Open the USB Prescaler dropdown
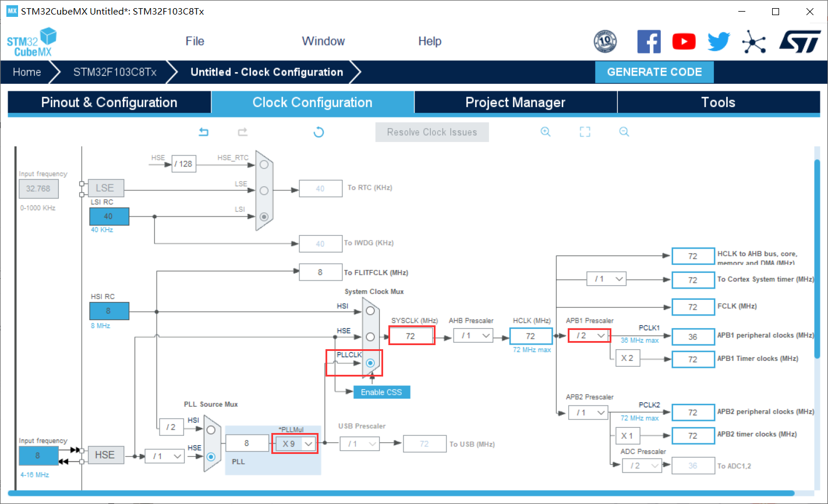This screenshot has width=828, height=504. coord(359,444)
